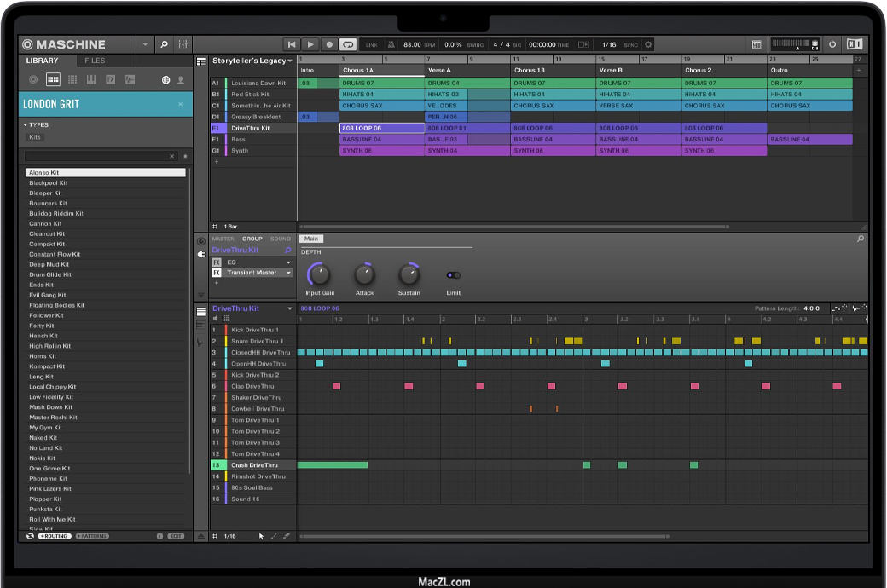Toggle the loop button in transport
887x588 pixels.
tap(348, 44)
